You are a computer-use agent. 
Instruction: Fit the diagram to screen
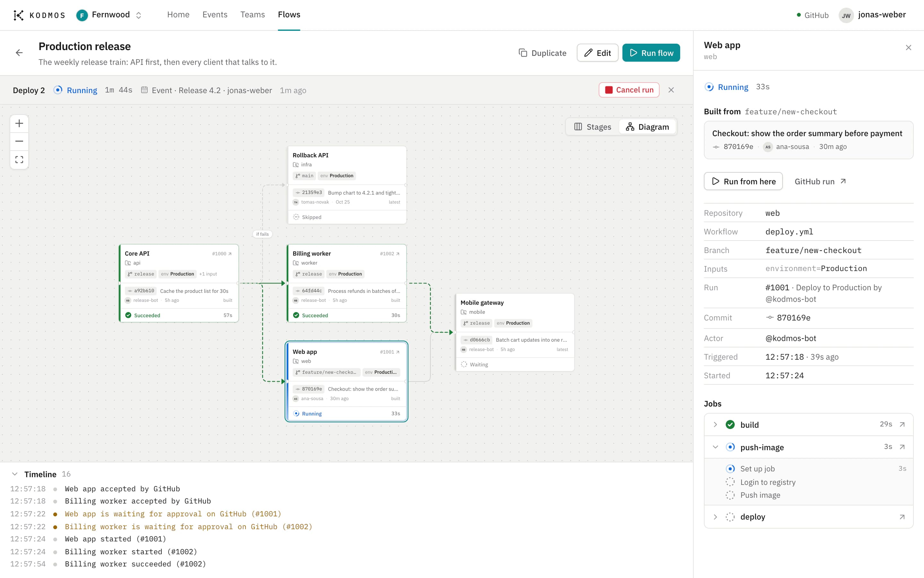[19, 160]
